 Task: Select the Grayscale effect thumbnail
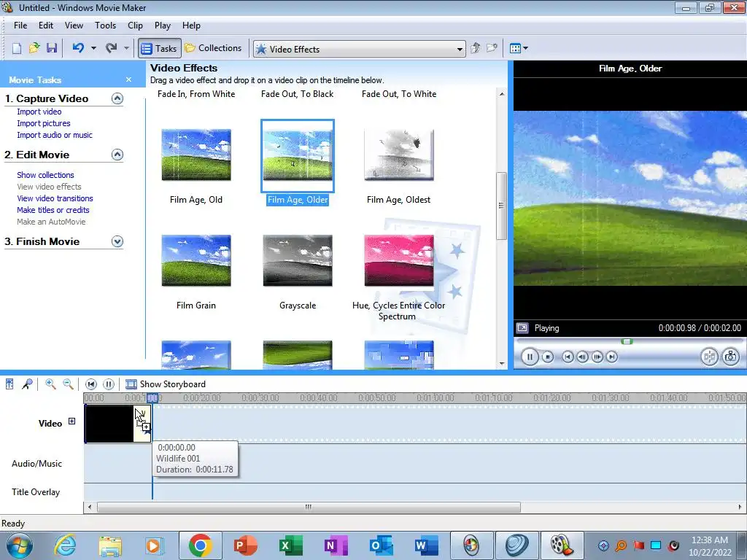point(298,260)
